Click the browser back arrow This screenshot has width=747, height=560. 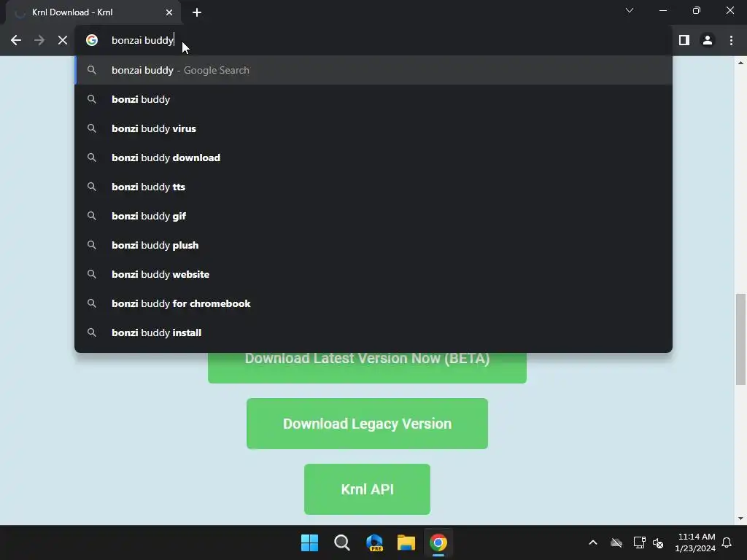point(16,40)
